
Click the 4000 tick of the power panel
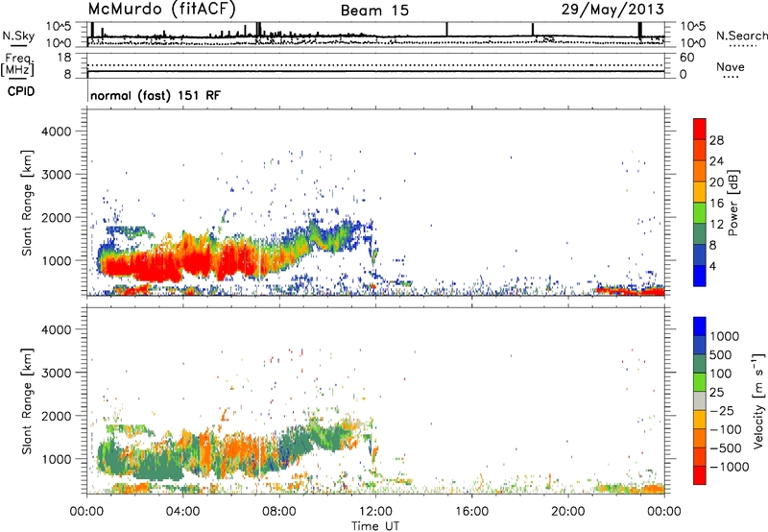pyautogui.click(x=56, y=132)
